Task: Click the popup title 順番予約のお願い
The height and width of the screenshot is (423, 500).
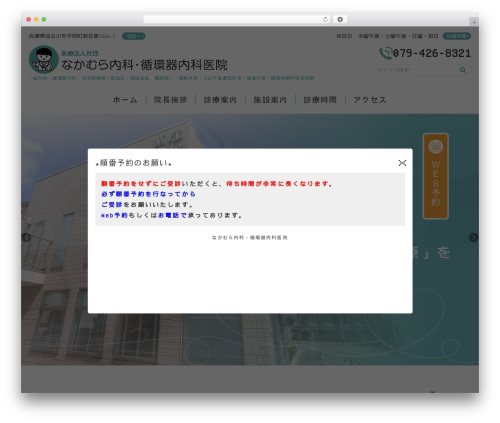Action: (134, 163)
